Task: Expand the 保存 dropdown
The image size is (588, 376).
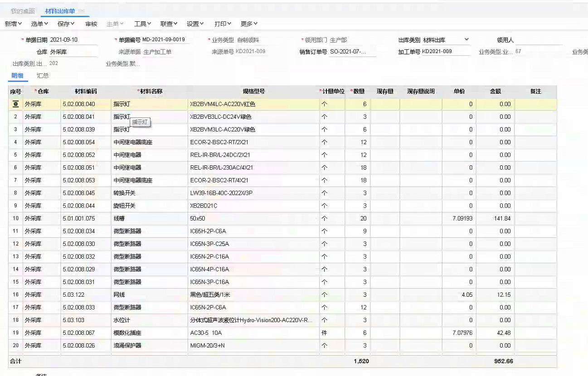Action: coord(67,24)
